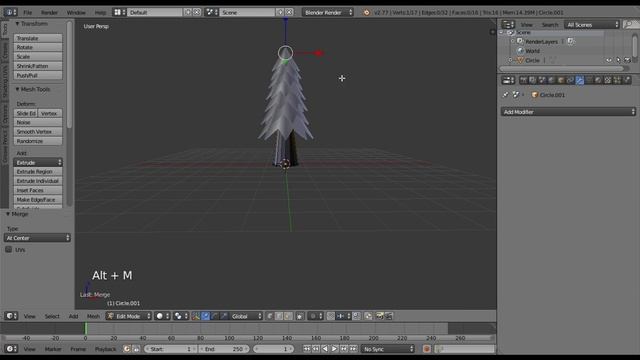Open the Mesh menu in 3D header
The height and width of the screenshot is (360, 640).
pos(93,316)
